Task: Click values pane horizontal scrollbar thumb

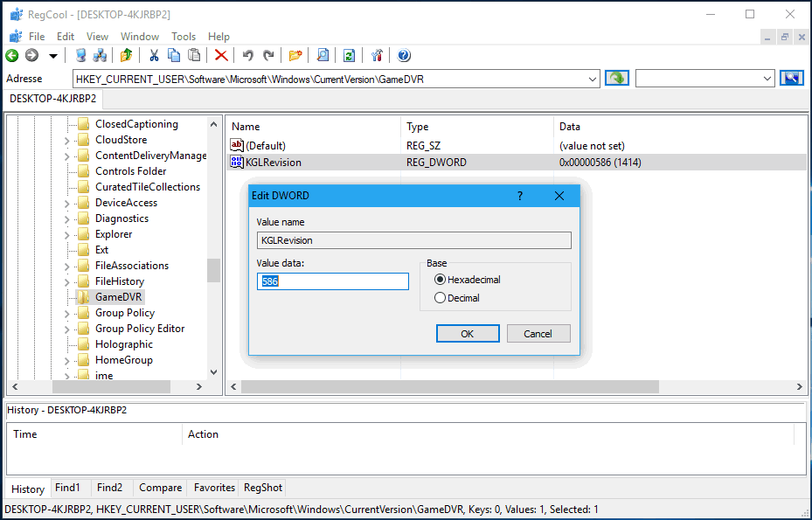Action: [x=449, y=386]
